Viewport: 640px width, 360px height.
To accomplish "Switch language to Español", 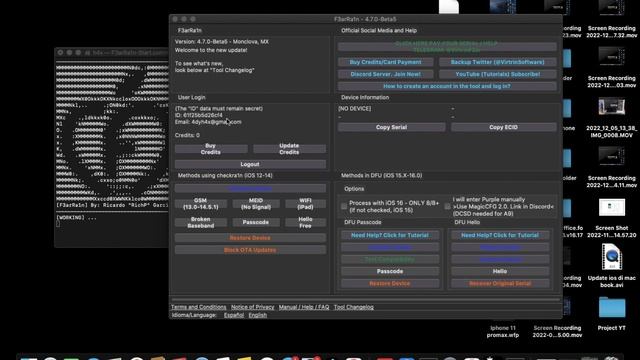I will (x=234, y=315).
